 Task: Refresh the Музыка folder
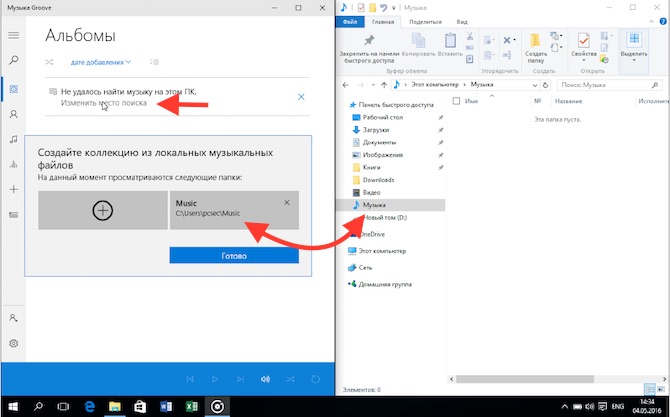coord(545,85)
